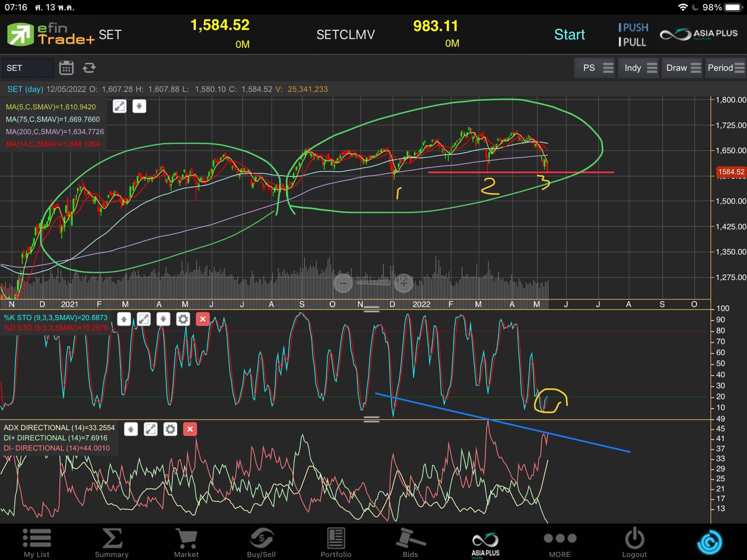Tap the Asia Plus logo in header
Image resolution: width=747 pixels, height=560 pixels.
699,34
